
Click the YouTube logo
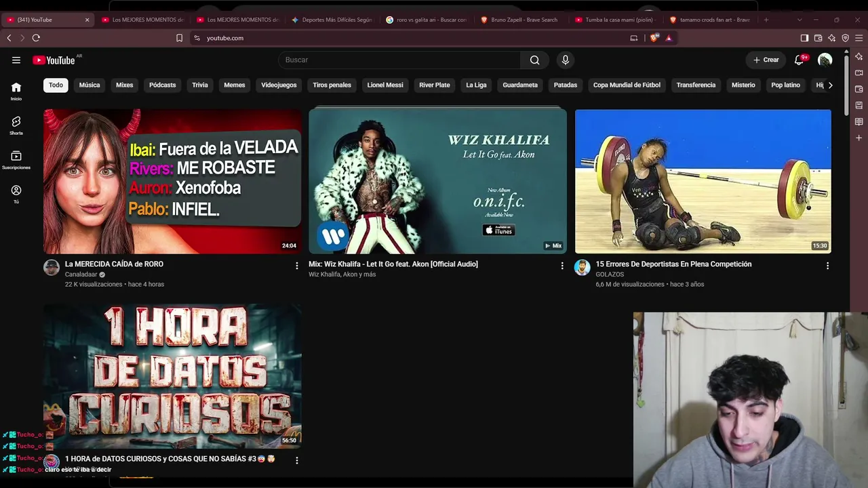click(x=54, y=60)
